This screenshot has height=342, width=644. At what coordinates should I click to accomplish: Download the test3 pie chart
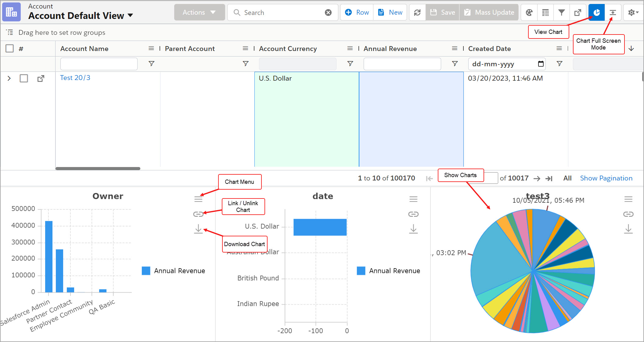click(628, 229)
